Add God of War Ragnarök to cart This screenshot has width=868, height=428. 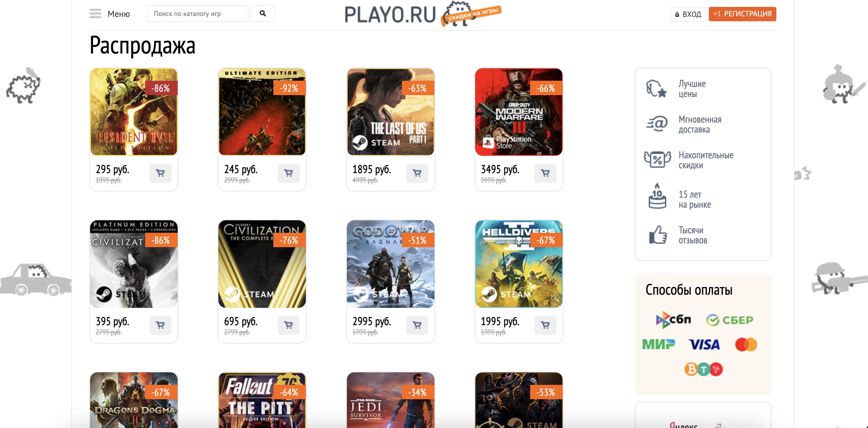[x=417, y=325]
